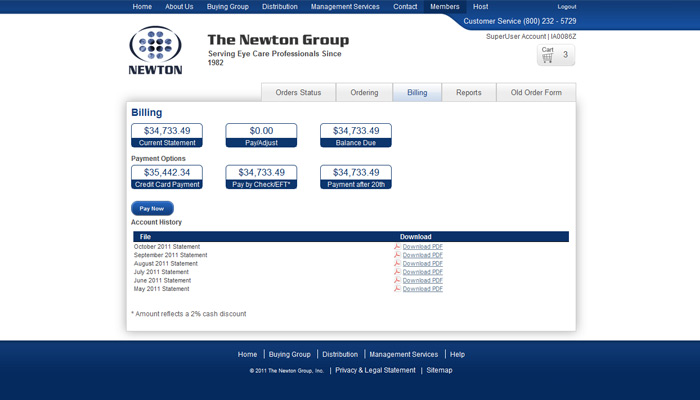Click the File column header
The image size is (700, 400).
146,237
